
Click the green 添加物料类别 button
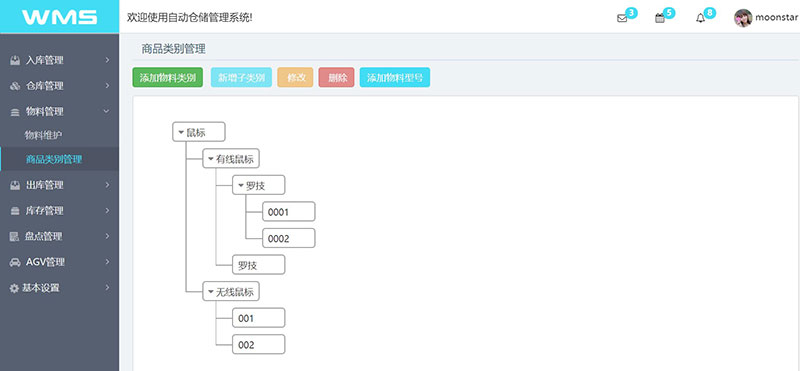pos(168,78)
